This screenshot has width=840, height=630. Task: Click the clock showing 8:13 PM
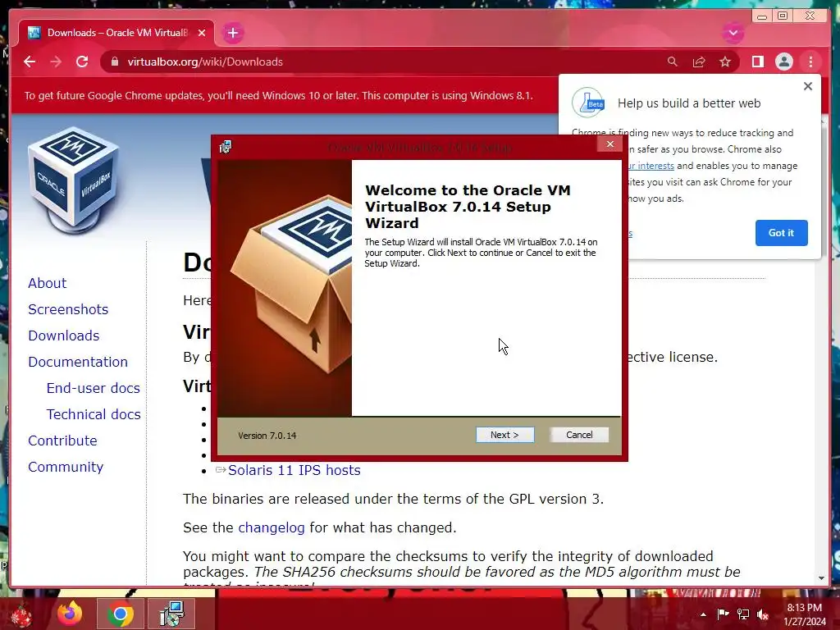pyautogui.click(x=804, y=614)
